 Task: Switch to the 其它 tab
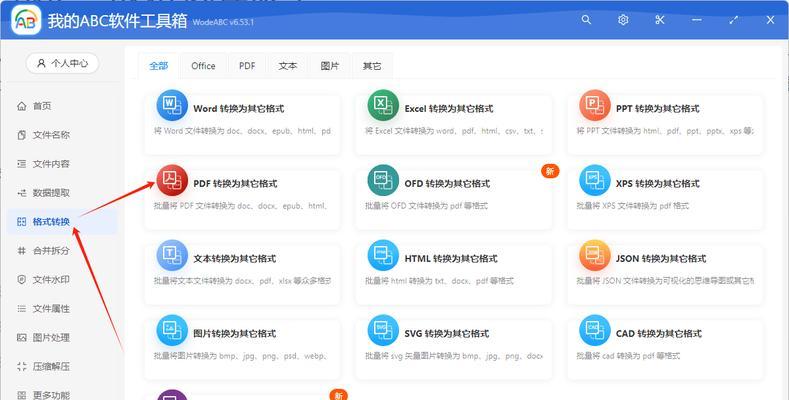point(372,66)
